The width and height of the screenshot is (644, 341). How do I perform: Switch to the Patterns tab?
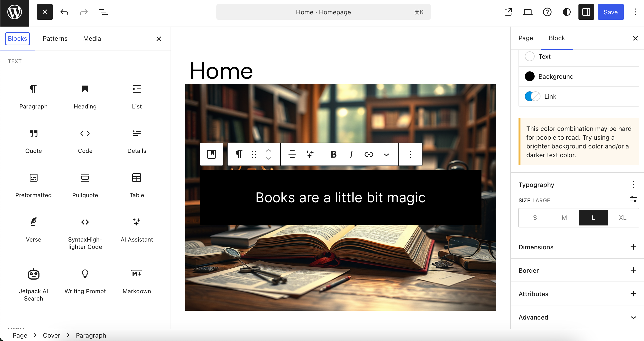pos(55,39)
